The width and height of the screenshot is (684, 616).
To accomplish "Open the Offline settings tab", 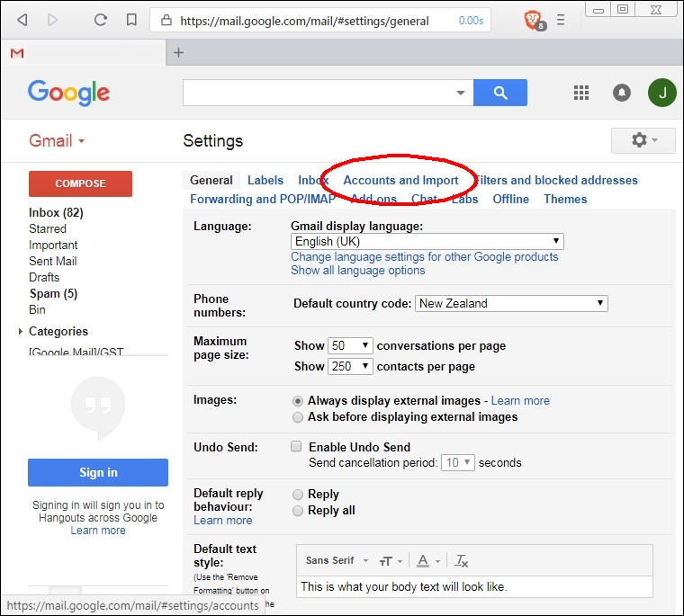I will point(510,200).
